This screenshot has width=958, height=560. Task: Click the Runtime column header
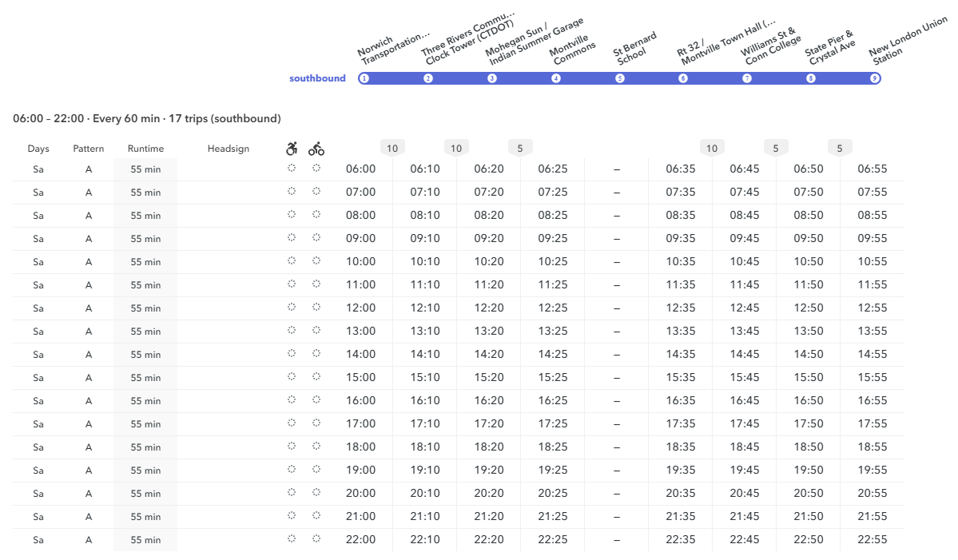pyautogui.click(x=145, y=149)
